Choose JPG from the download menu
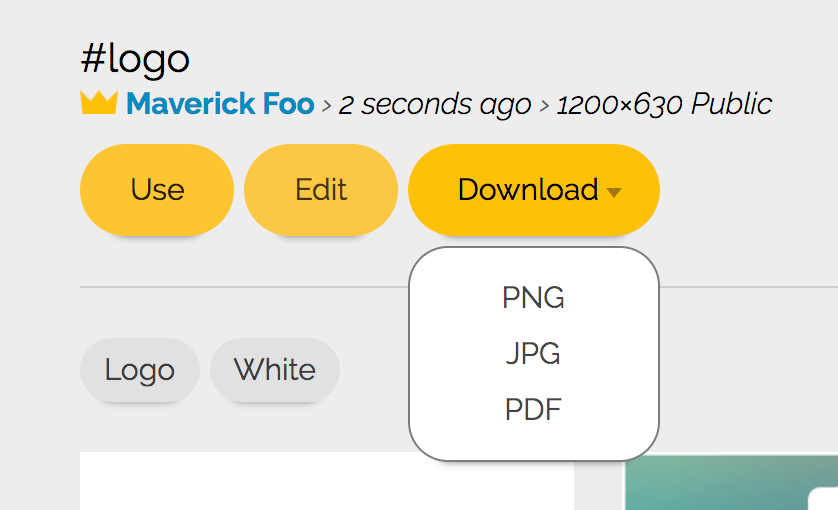The image size is (838, 510). tap(533, 354)
